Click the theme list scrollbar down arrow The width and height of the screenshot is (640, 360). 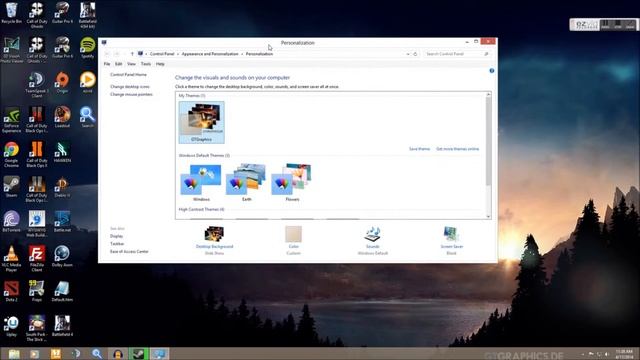pyautogui.click(x=488, y=216)
